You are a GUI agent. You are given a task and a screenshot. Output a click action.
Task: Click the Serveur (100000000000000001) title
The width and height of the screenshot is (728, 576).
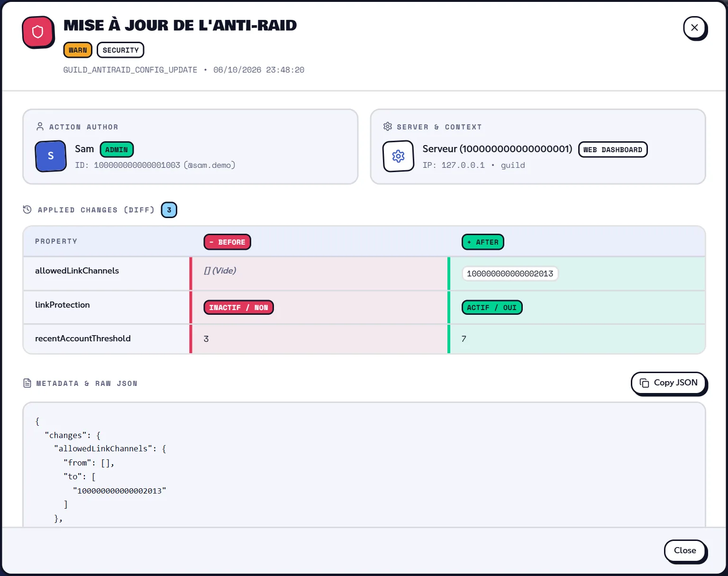click(497, 149)
